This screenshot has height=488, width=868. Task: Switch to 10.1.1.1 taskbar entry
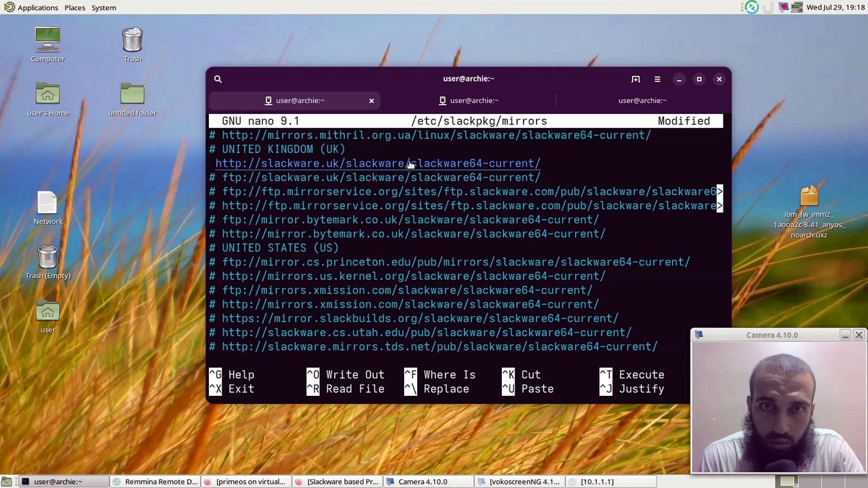click(x=610, y=482)
